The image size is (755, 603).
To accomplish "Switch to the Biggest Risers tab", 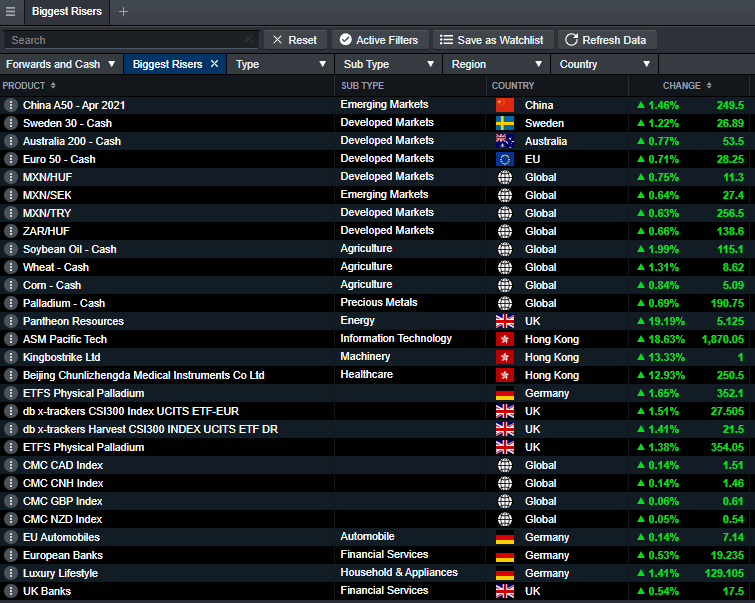I will pyautogui.click(x=66, y=12).
